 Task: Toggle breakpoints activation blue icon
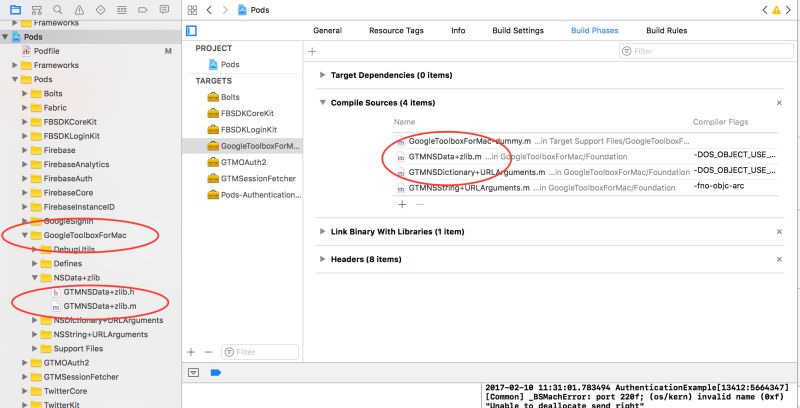click(216, 372)
